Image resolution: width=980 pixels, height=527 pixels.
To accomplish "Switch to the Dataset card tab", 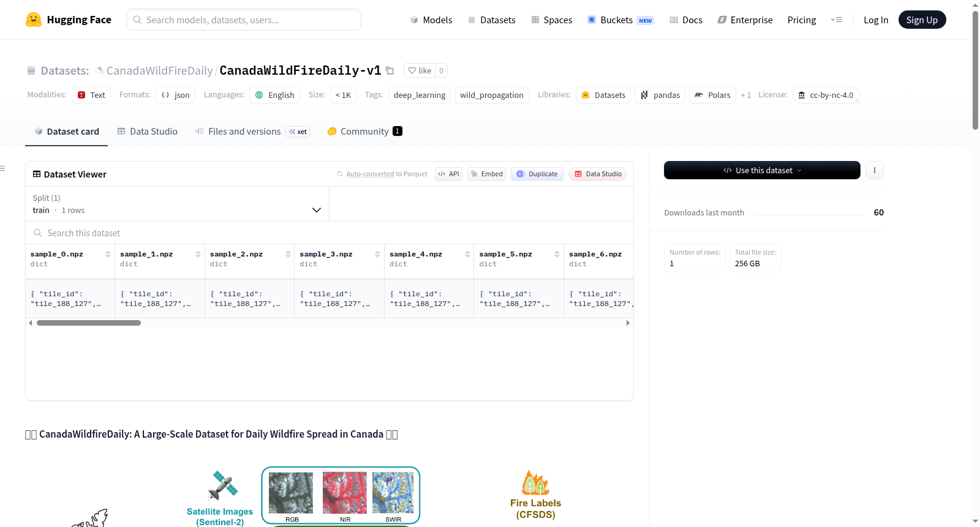I will [x=67, y=132].
